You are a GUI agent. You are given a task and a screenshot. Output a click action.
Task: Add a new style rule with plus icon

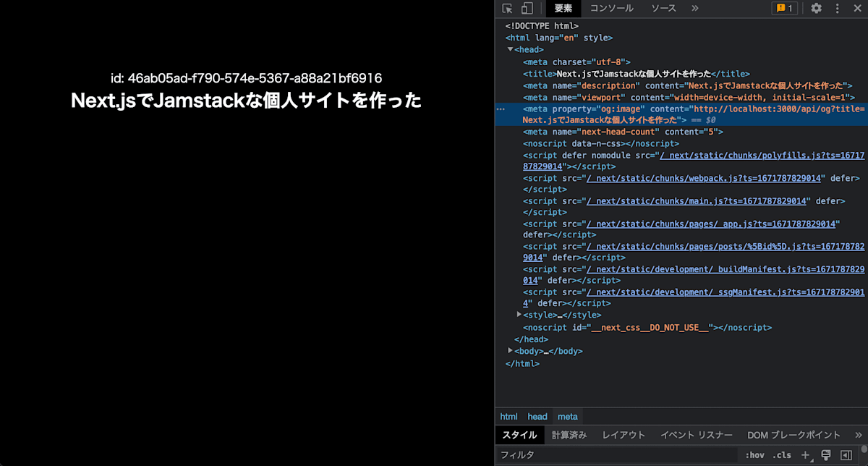coord(807,455)
